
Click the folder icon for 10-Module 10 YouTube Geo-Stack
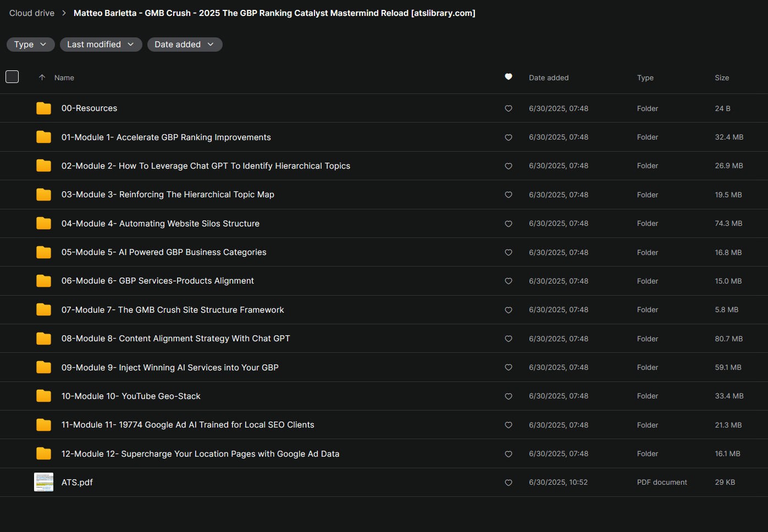coord(43,396)
